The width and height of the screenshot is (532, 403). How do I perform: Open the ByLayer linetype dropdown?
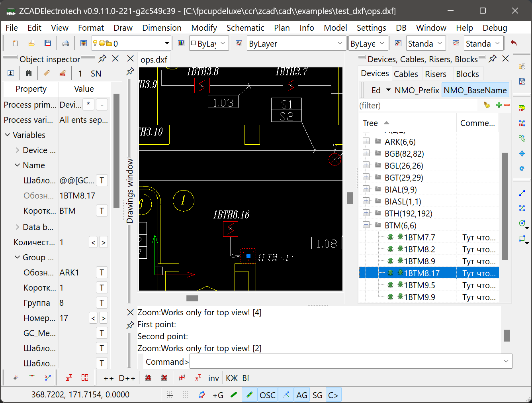296,43
